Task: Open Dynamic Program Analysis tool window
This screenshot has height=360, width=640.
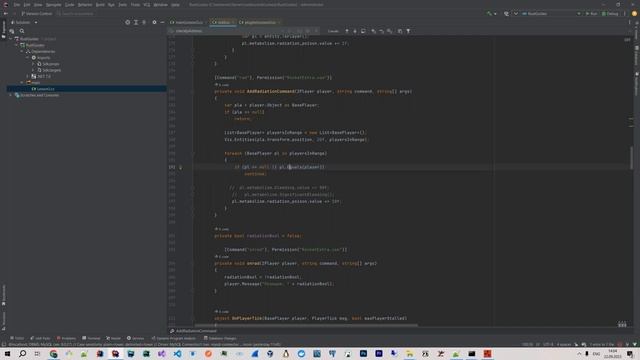Action: 173,338
